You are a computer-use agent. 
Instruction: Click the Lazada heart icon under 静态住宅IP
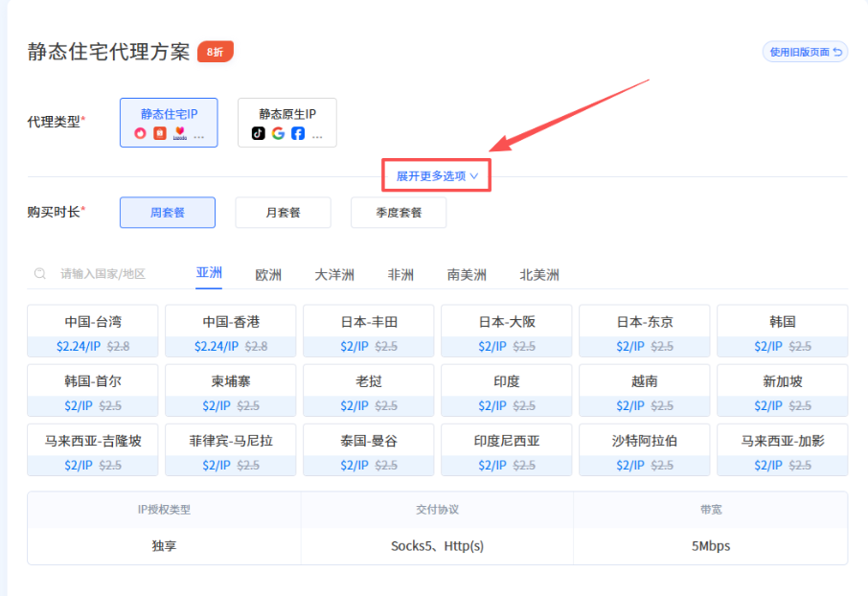(x=180, y=133)
